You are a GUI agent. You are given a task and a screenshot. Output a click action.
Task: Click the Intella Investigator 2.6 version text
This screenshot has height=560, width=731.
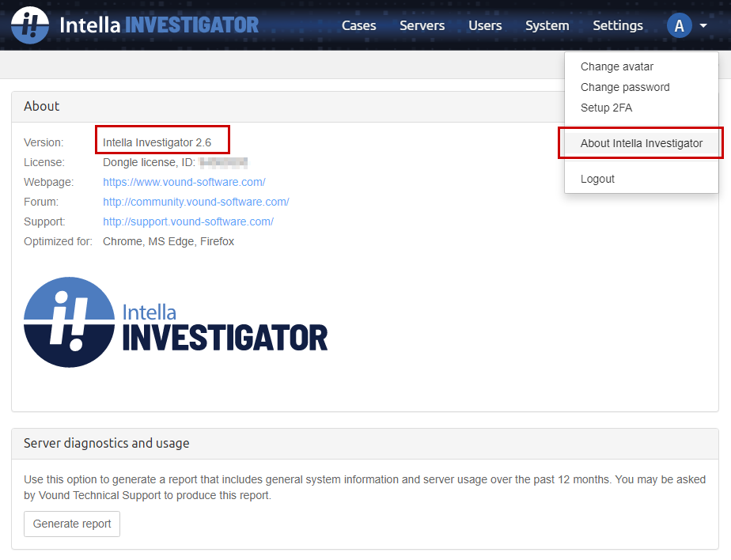point(157,142)
